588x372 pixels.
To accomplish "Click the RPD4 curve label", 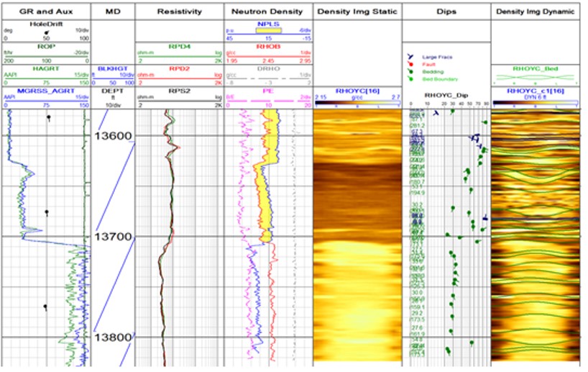I will [179, 46].
